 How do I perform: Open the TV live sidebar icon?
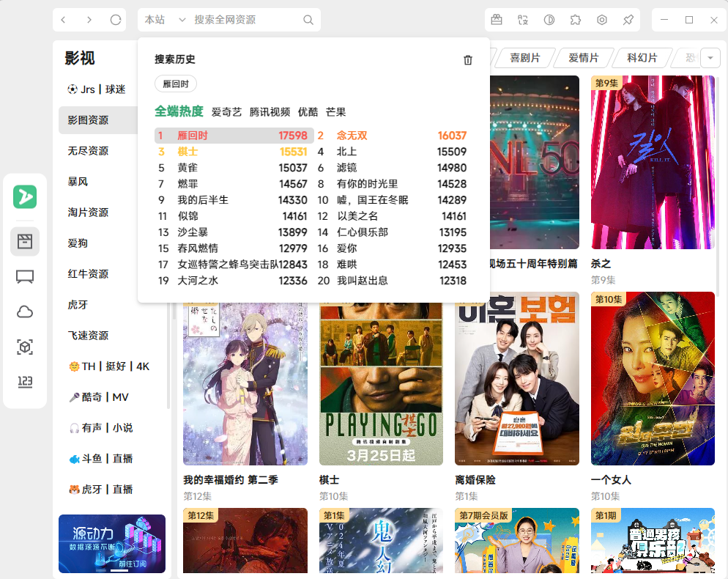(25, 276)
